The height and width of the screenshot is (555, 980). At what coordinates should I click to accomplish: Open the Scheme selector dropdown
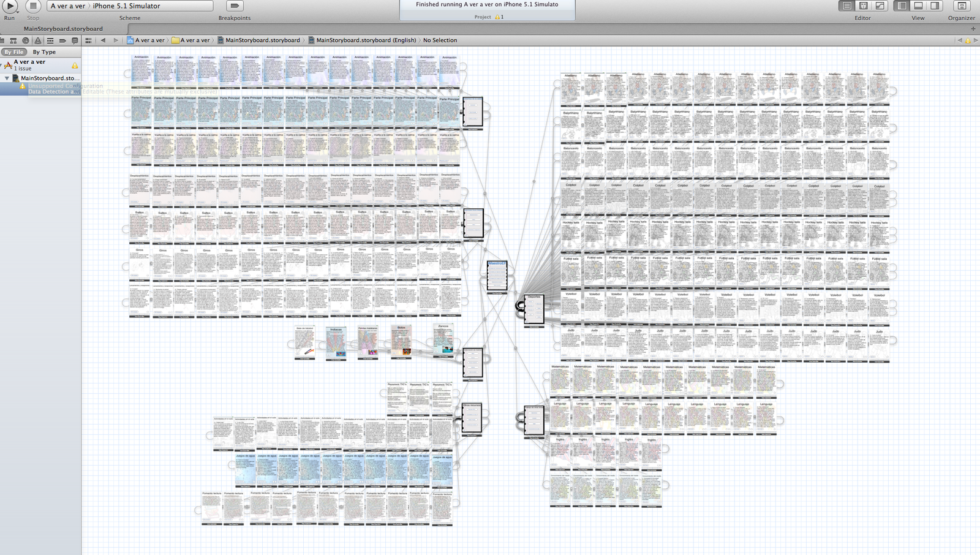(130, 6)
